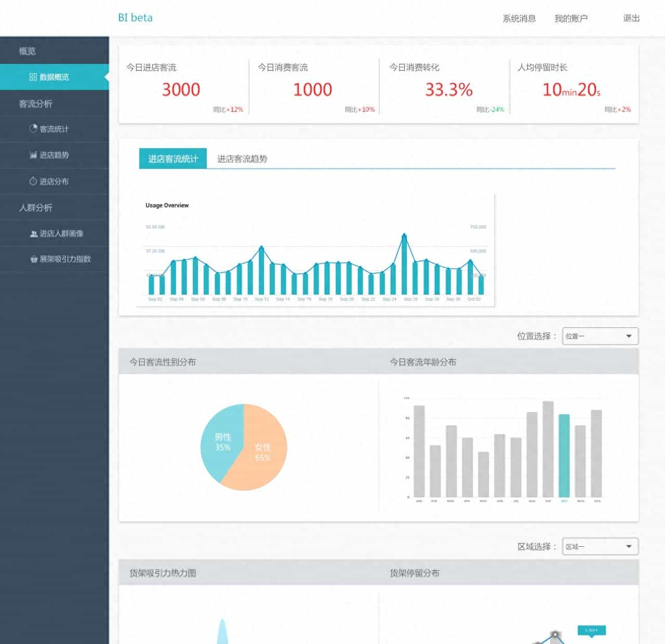The width and height of the screenshot is (665, 644).
Task: Click the 女性 65% pie slice
Action: coord(260,452)
